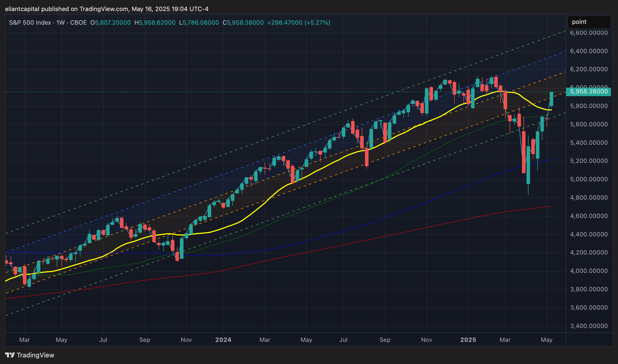This screenshot has height=364, width=618.
Task: Click the closing value C5,958.38000
Action: click(x=243, y=23)
